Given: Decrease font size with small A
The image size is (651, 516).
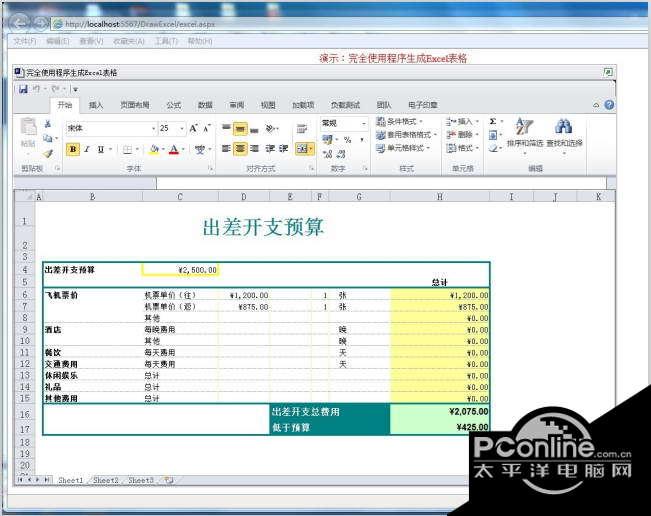Looking at the screenshot, I should (206, 128).
